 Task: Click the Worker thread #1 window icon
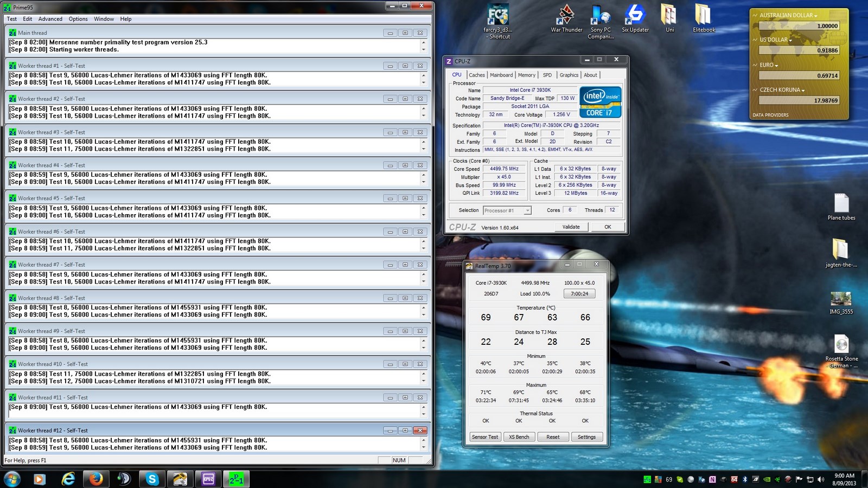coord(12,66)
